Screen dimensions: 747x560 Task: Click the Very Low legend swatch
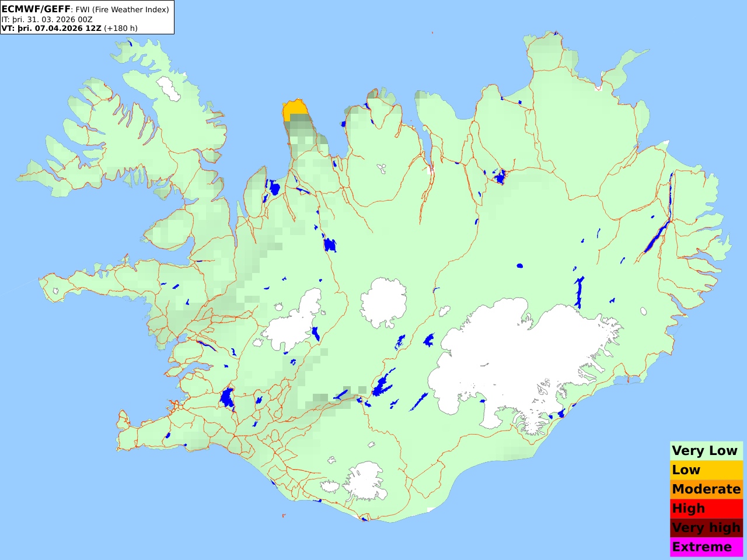pos(706,450)
